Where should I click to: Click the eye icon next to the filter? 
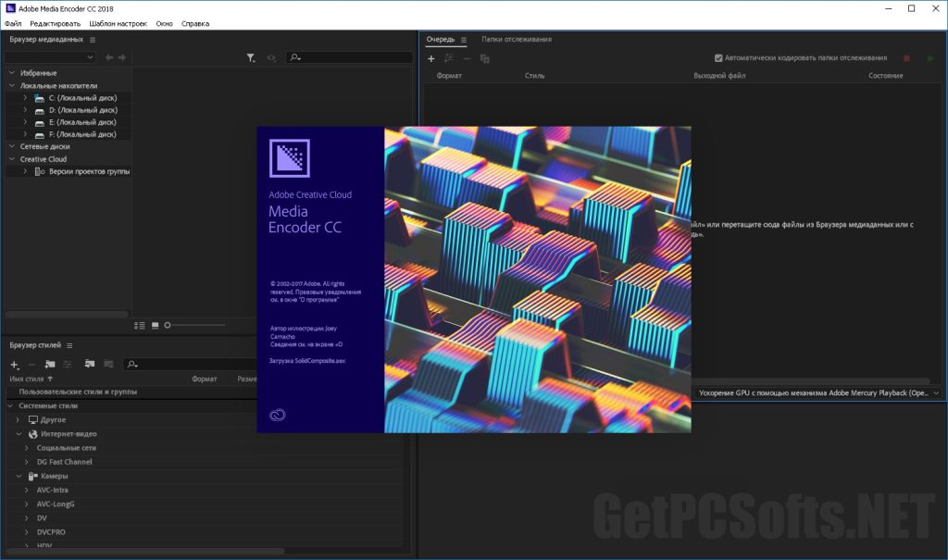pos(271,57)
